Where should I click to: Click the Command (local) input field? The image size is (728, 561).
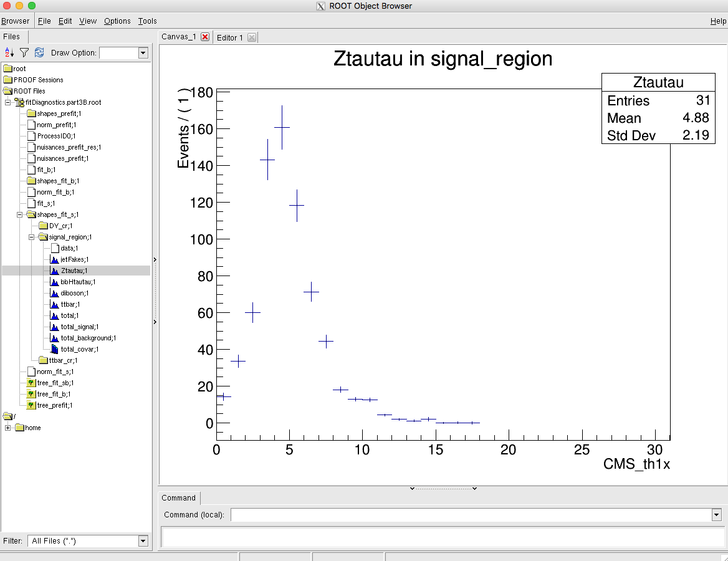tap(471, 515)
